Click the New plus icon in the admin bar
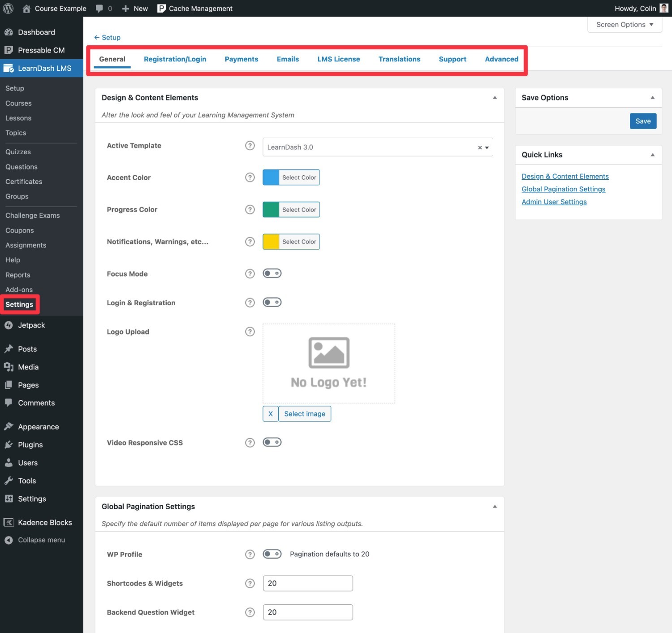The width and height of the screenshot is (672, 633). 125,9
